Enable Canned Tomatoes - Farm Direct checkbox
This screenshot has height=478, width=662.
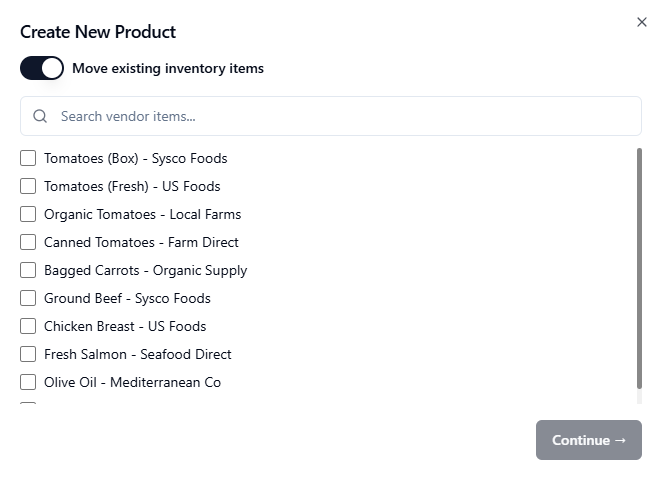pyautogui.click(x=28, y=242)
